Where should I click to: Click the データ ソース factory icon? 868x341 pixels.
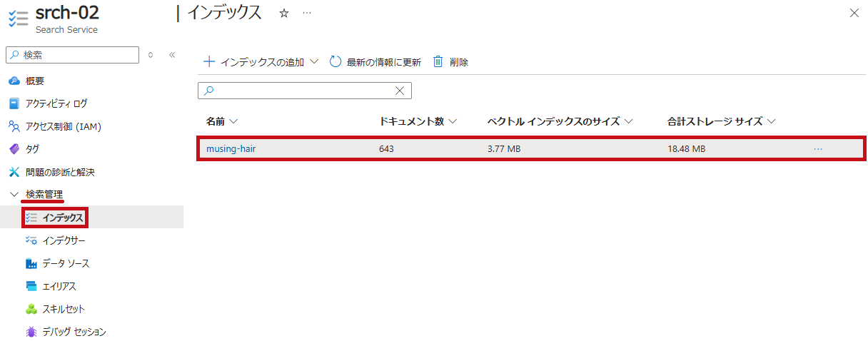(31, 263)
